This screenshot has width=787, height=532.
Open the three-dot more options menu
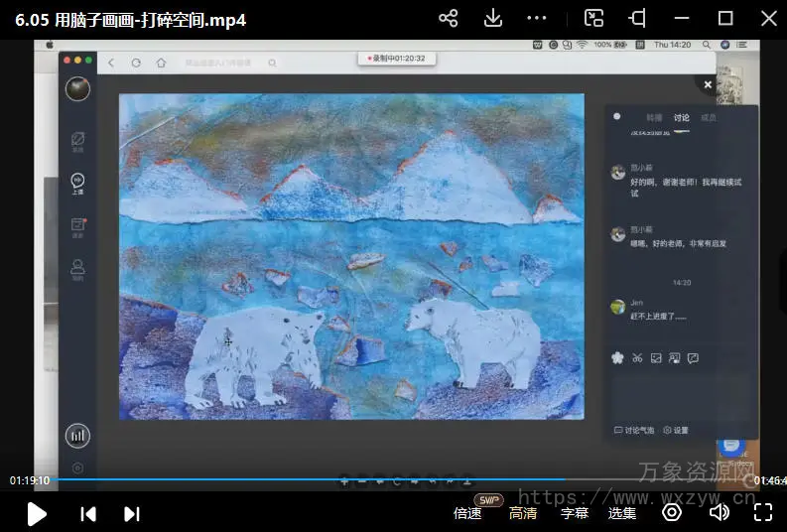[x=537, y=18]
